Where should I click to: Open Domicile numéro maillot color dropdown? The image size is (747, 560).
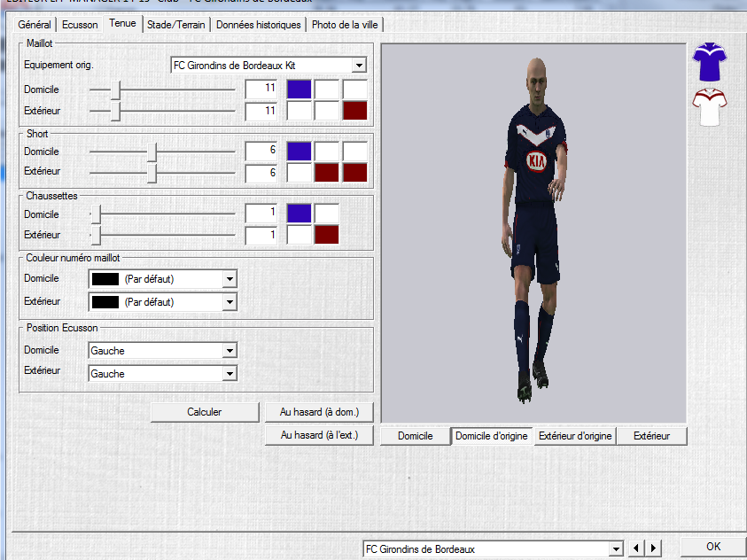pos(230,279)
